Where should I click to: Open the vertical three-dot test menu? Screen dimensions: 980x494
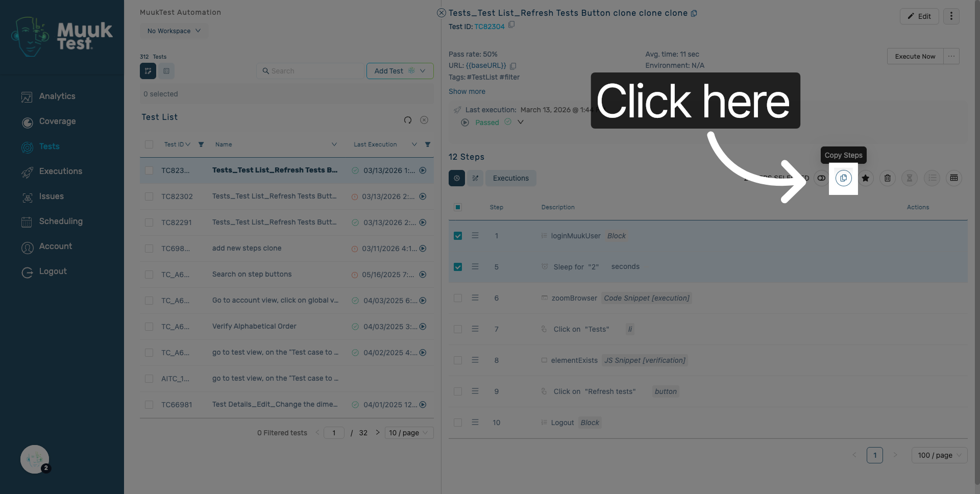coord(951,16)
